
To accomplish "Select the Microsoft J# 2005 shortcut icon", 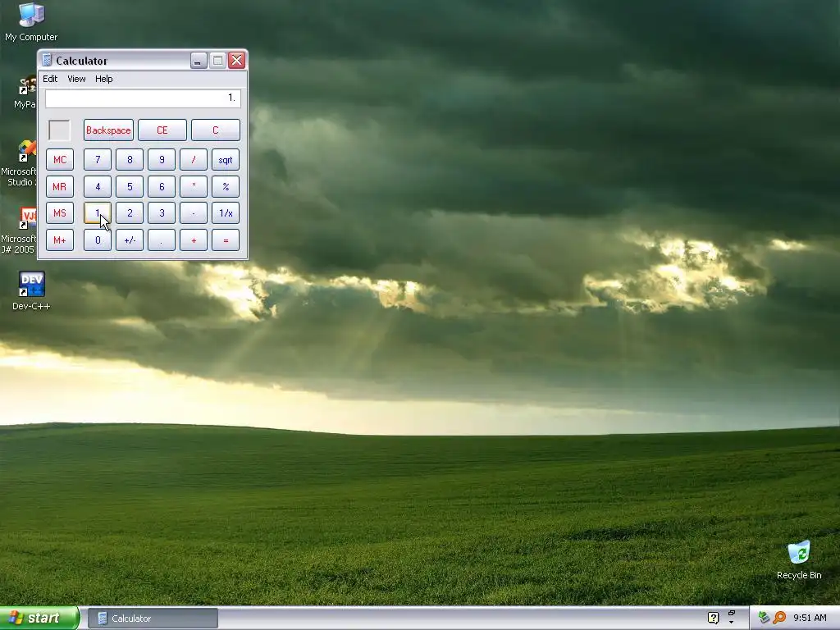I will pyautogui.click(x=27, y=218).
